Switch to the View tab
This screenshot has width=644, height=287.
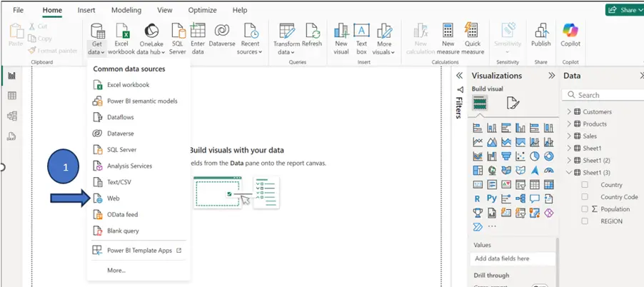(165, 10)
